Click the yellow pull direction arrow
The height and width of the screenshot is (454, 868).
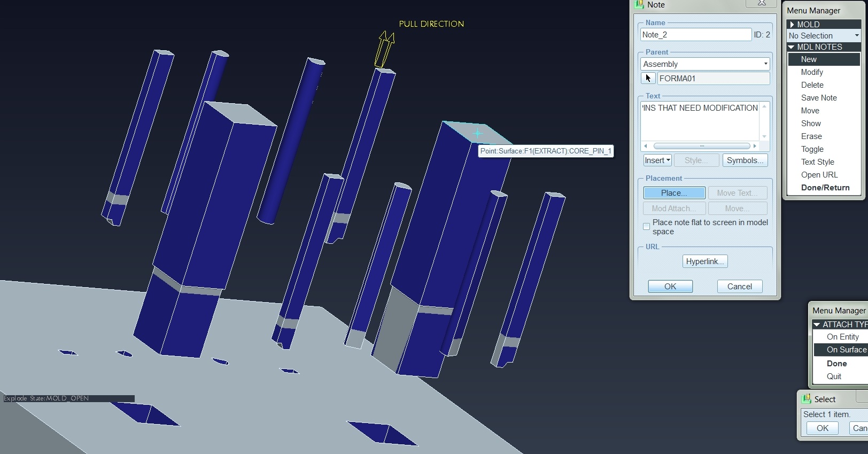[385, 49]
